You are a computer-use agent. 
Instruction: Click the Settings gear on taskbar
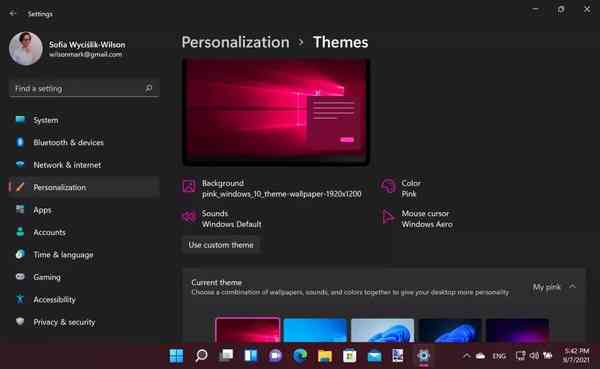[x=424, y=356]
